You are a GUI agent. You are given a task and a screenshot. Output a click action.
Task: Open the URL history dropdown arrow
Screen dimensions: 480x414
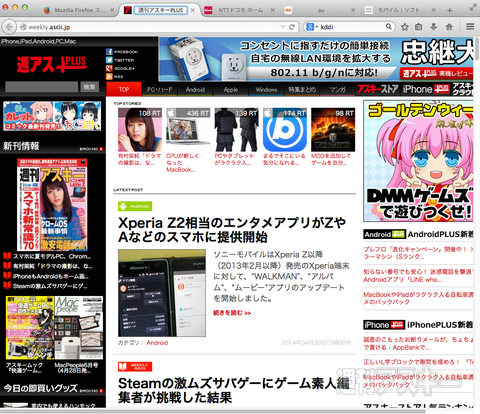(x=283, y=27)
